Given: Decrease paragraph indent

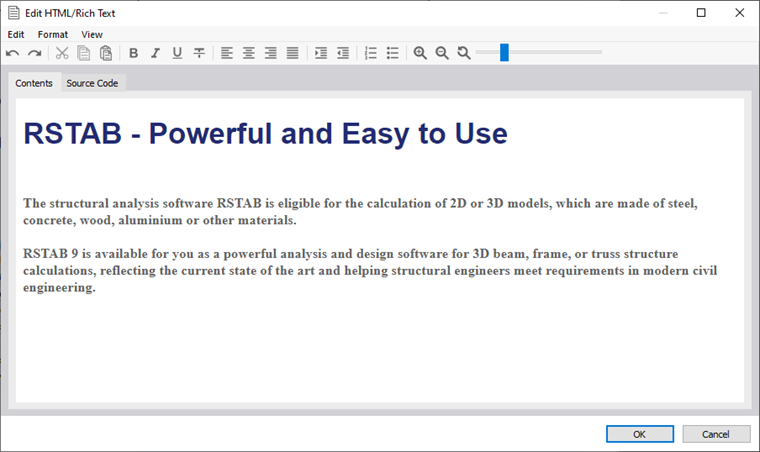Looking at the screenshot, I should pos(343,53).
